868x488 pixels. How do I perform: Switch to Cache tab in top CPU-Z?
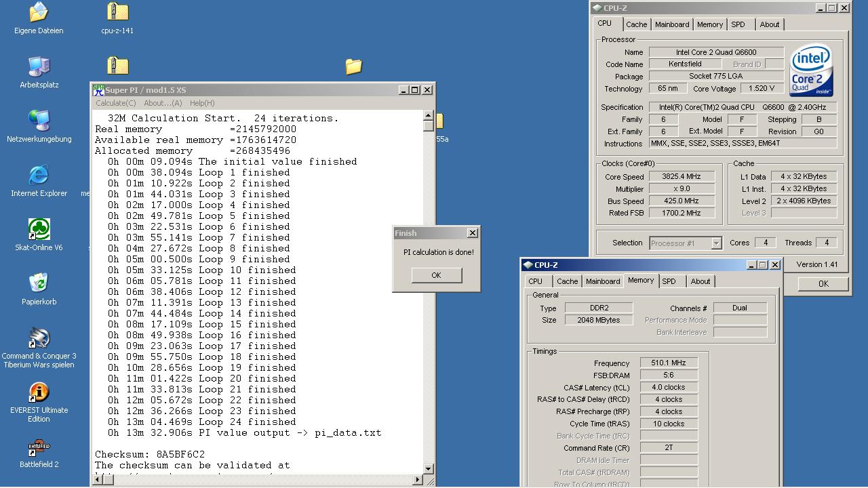[636, 24]
